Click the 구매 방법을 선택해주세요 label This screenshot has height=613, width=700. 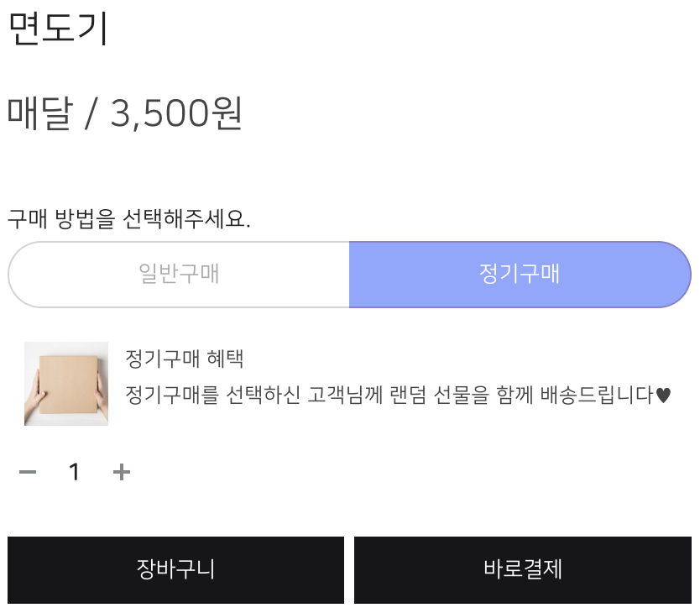click(129, 220)
